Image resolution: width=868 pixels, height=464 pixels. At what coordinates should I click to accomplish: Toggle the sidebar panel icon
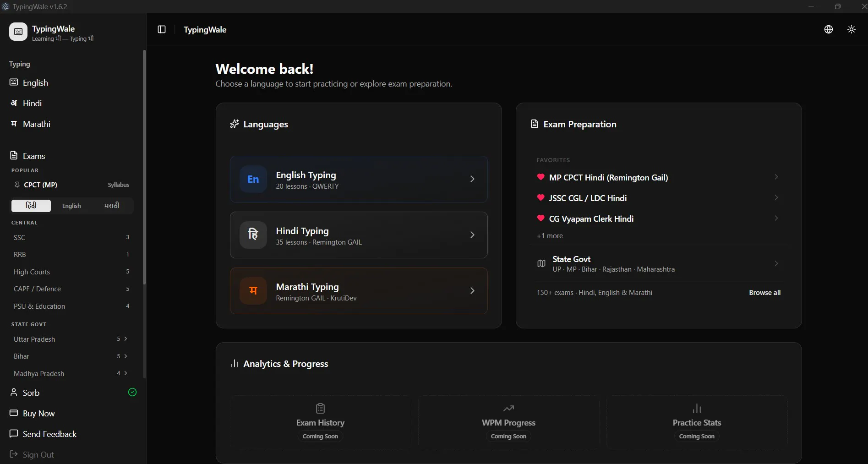click(162, 29)
